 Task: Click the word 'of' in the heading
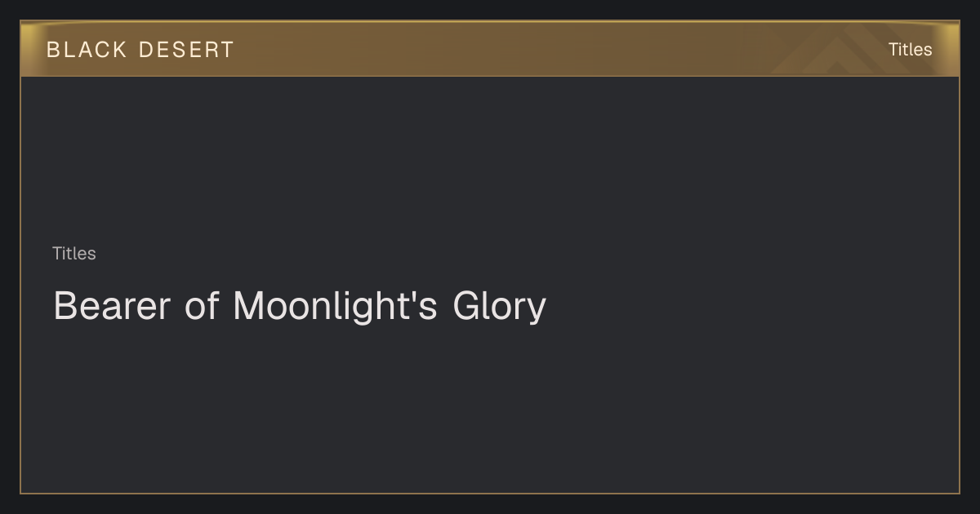203,307
